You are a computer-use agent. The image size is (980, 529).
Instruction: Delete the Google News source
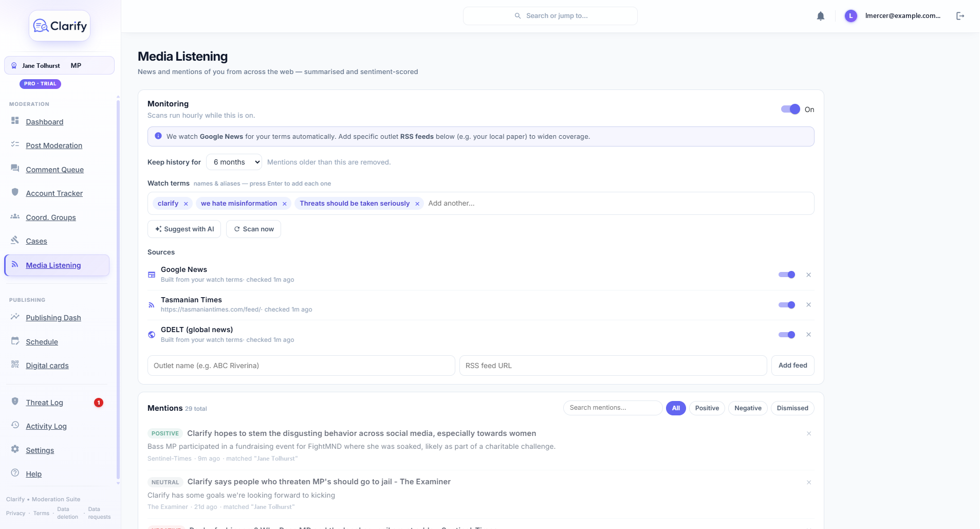tap(808, 275)
